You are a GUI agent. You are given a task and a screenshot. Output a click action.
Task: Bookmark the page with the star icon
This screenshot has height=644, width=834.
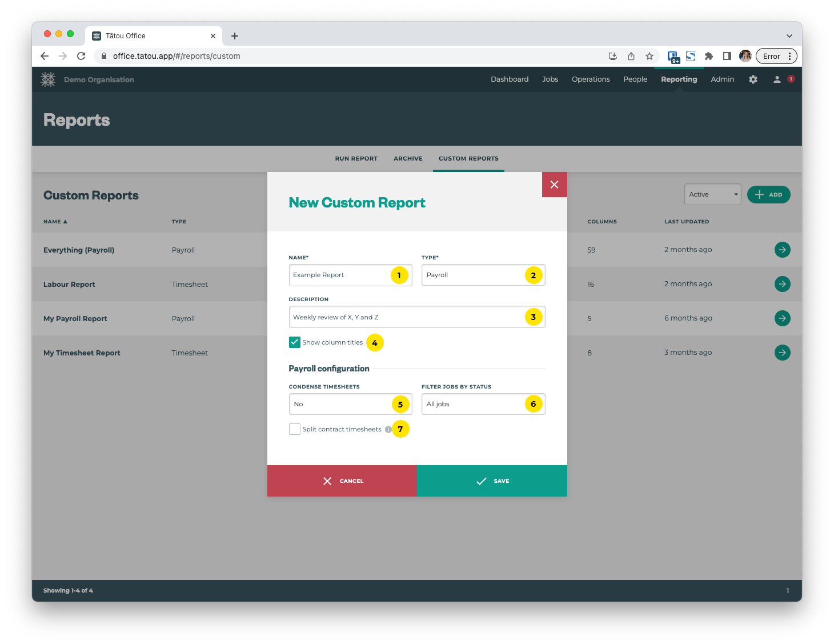click(x=649, y=56)
